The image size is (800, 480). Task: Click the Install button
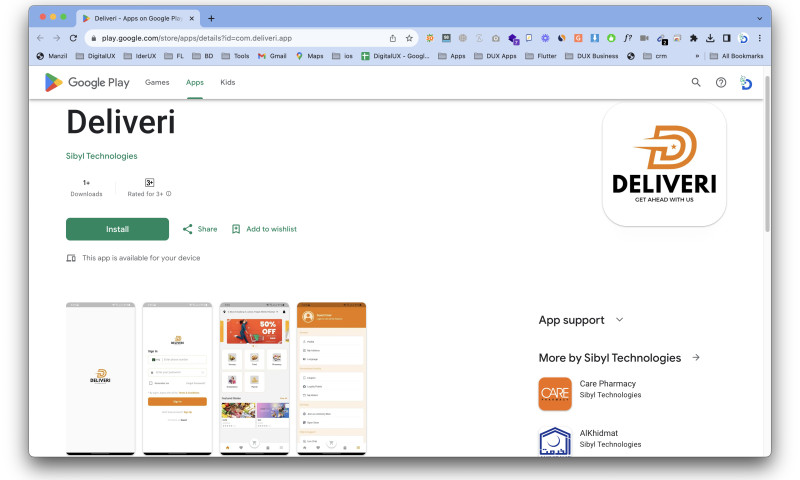click(117, 229)
